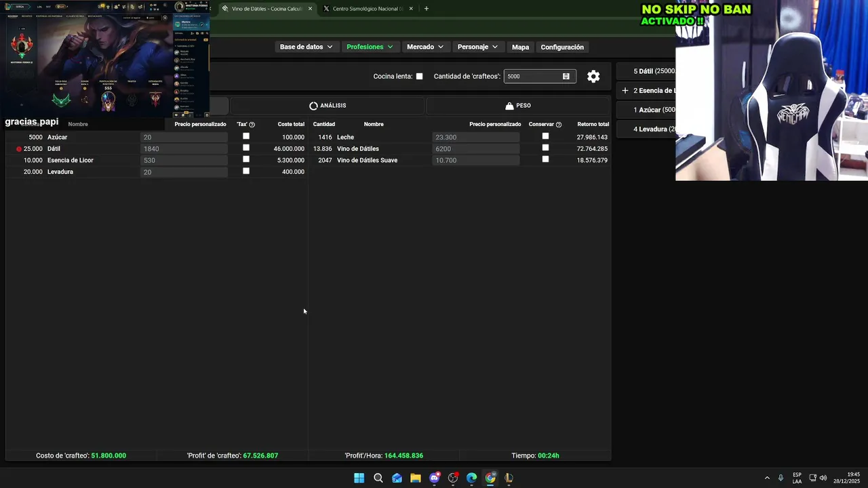868x488 pixels.
Task: Click the Análisis circular icon
Action: (x=313, y=106)
